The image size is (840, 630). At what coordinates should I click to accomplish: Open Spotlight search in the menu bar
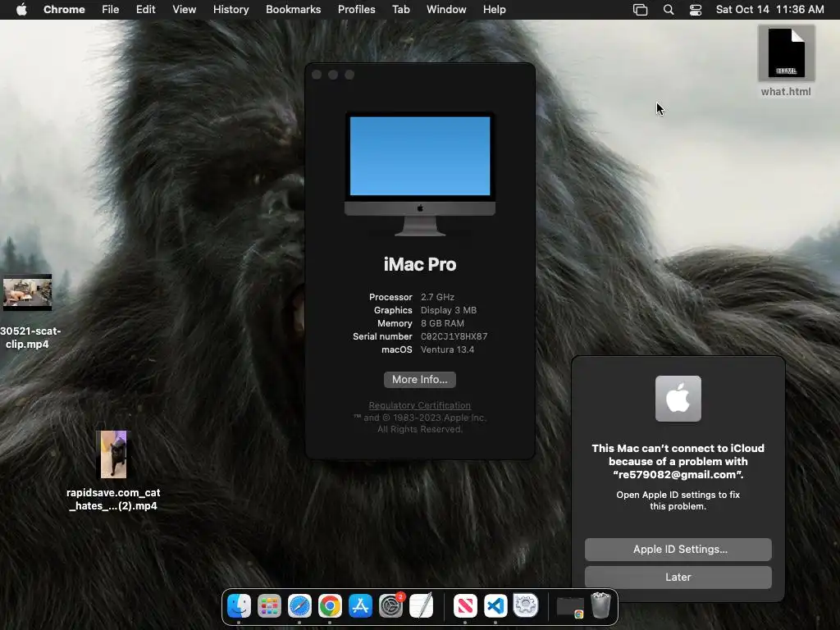668,10
